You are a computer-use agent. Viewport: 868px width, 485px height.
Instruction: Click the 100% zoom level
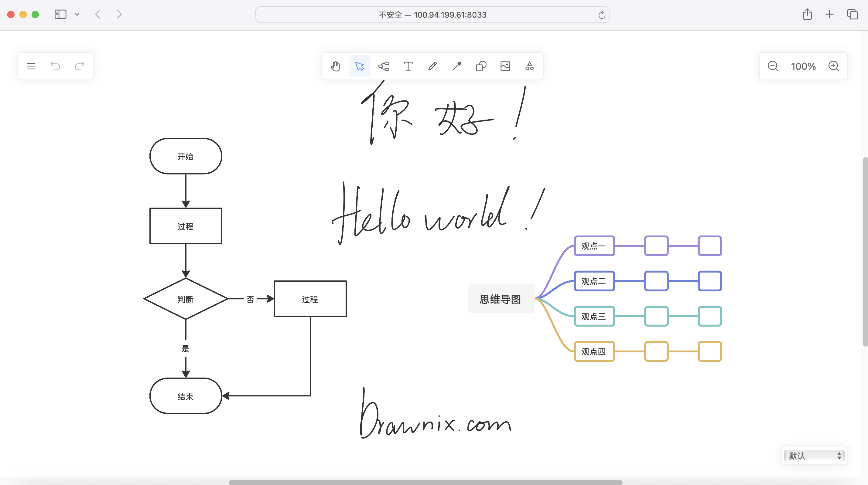(803, 66)
